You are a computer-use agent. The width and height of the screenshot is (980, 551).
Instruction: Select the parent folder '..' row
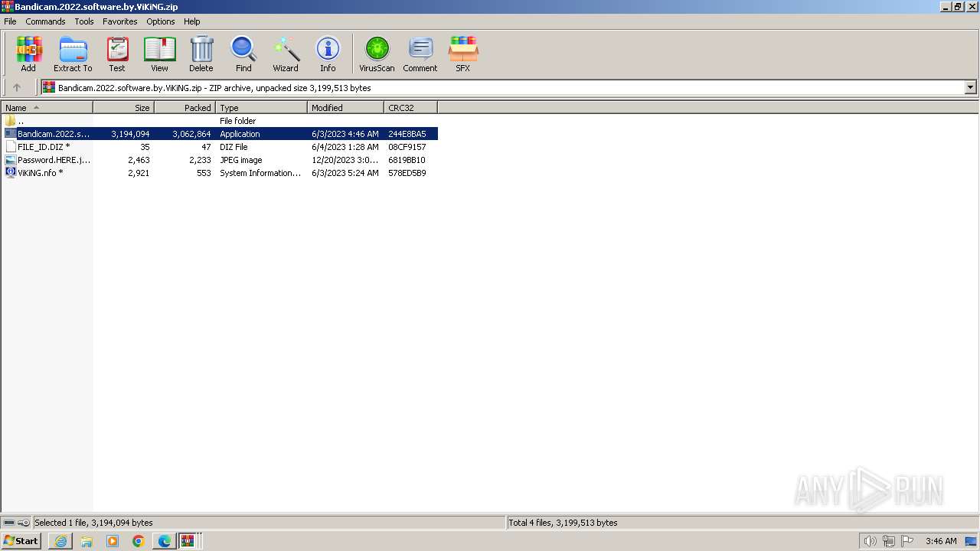(219, 121)
